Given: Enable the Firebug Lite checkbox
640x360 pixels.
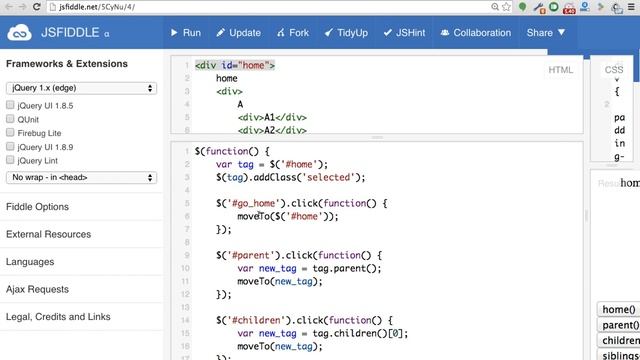Looking at the screenshot, I should 10,132.
